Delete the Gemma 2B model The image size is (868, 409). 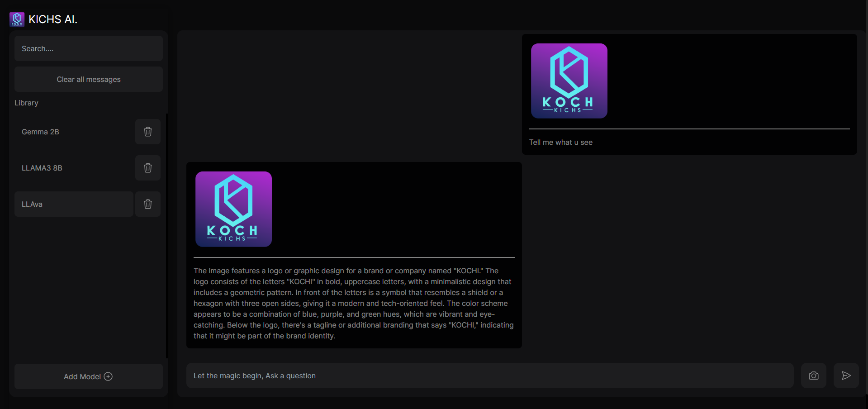click(148, 132)
